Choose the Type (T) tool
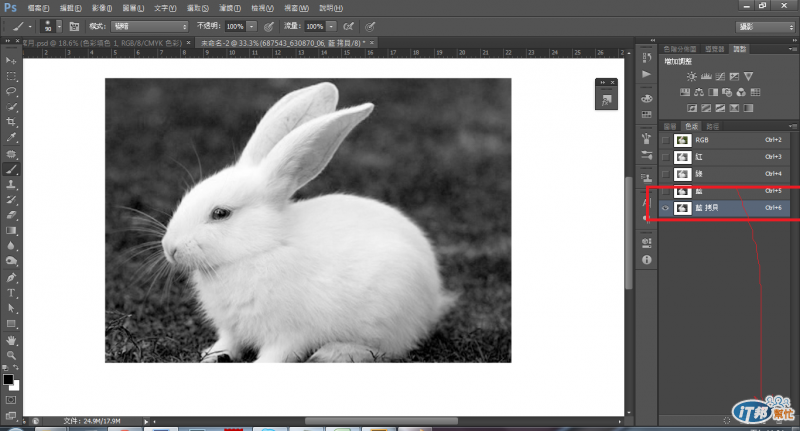Image resolution: width=800 pixels, height=431 pixels. coord(11,293)
